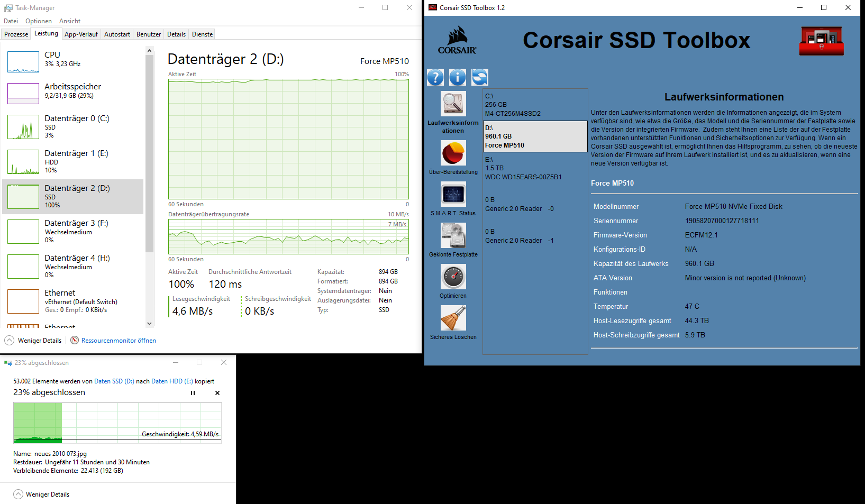Open the S.M.A.R.T. Status icon
Viewport: 865px width, 504px height.
pos(453,194)
